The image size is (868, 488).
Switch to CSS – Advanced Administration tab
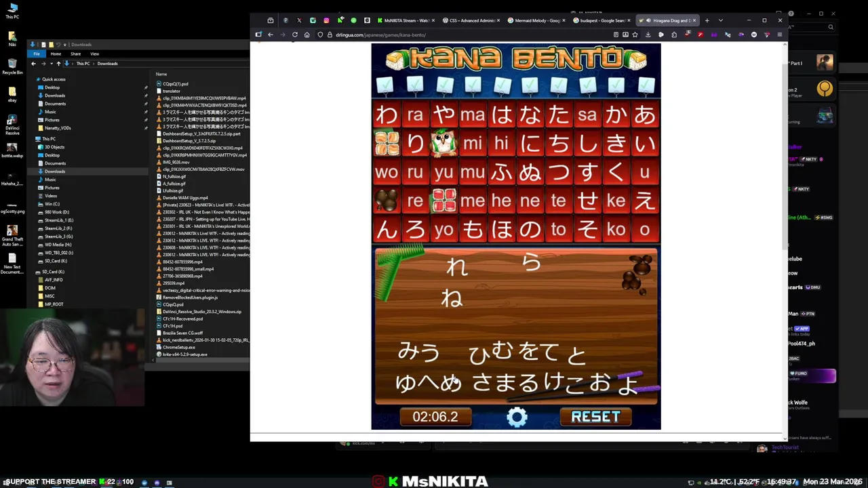coord(470,20)
